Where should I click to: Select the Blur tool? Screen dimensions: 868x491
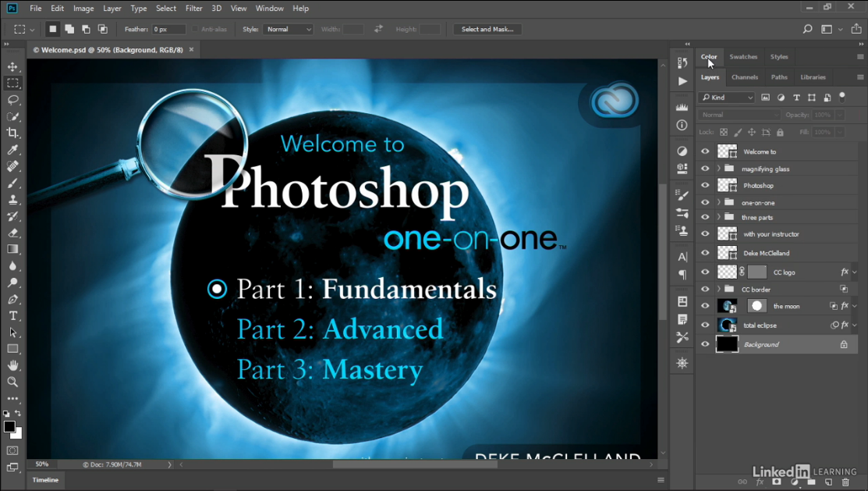click(x=12, y=266)
